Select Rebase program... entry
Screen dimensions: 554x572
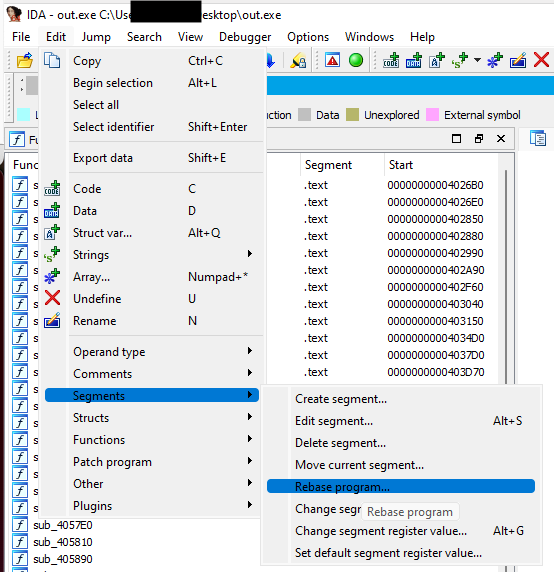401,486
